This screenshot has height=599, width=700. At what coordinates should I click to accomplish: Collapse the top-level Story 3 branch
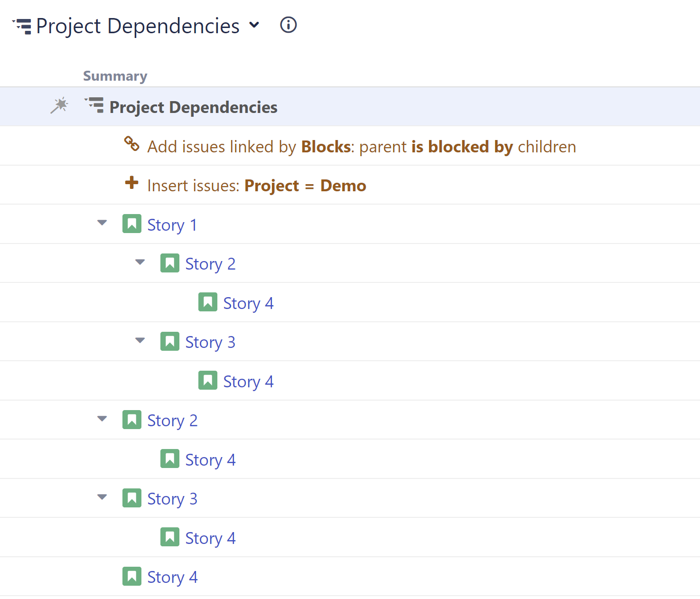pyautogui.click(x=102, y=497)
